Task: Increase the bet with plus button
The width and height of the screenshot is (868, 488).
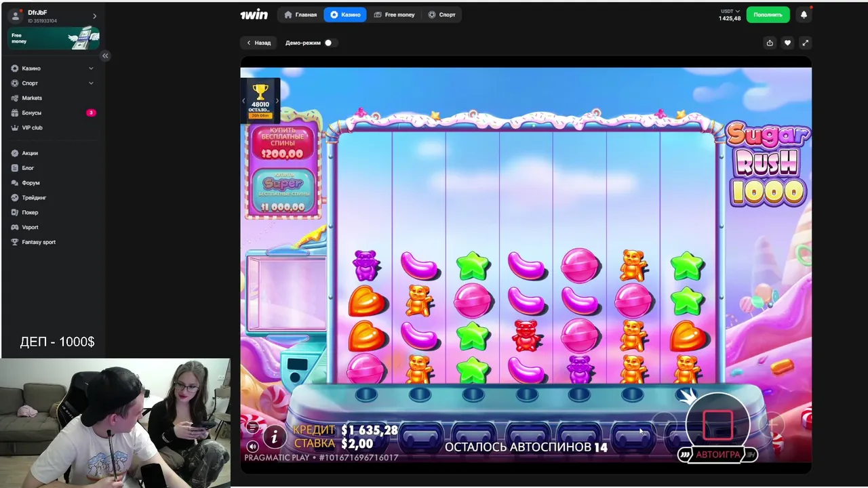Action: (x=772, y=424)
